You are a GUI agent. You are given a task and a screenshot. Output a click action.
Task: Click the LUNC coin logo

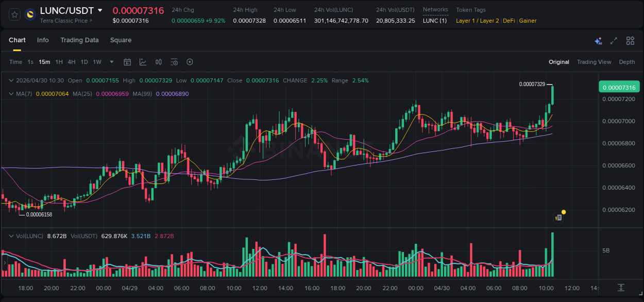[30, 14]
